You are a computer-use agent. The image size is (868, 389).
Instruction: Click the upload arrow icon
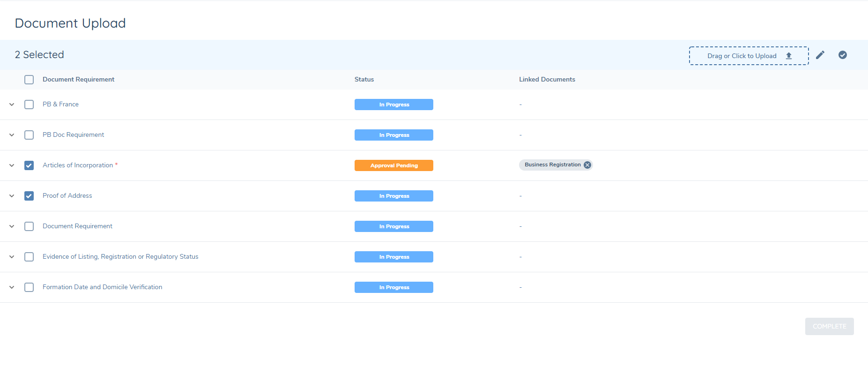click(788, 56)
